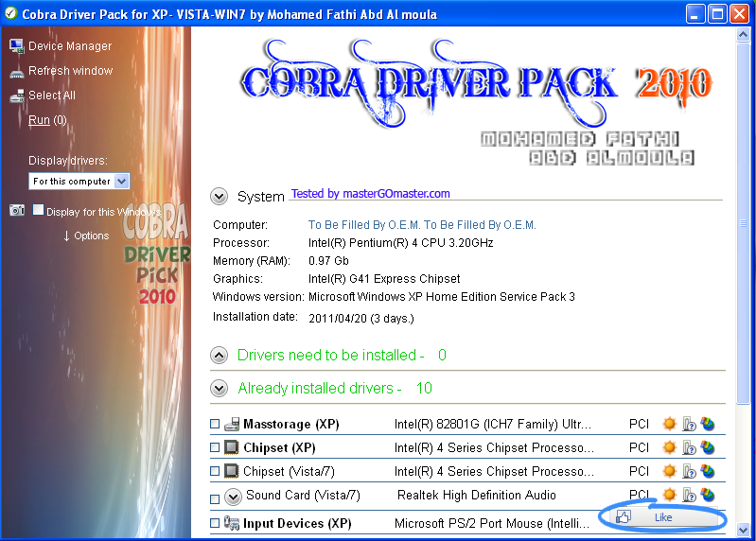Toggle Display for this Windows checkbox
756x541 pixels.
[x=38, y=210]
